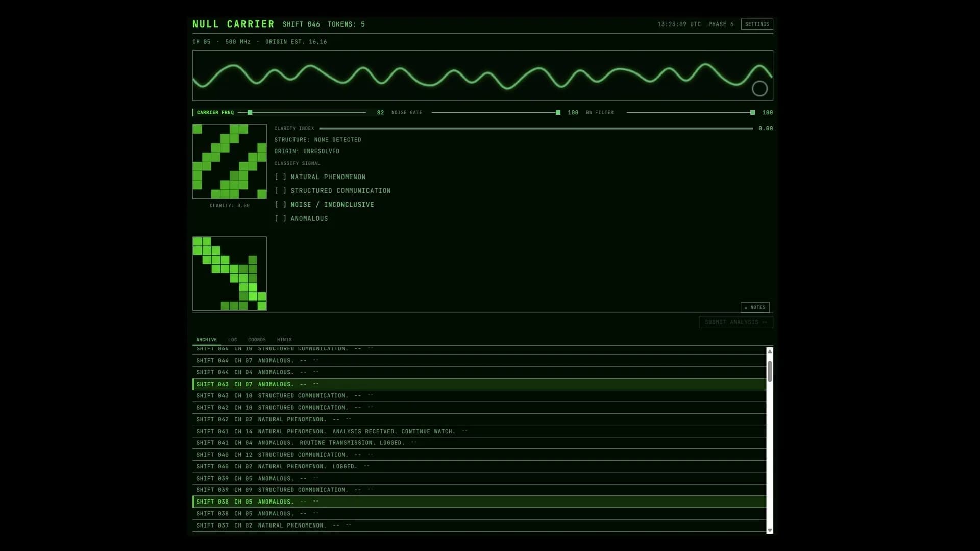The height and width of the screenshot is (551, 980).
Task: Select row Shift 039 CH 09 Structured Communication
Action: click(x=479, y=490)
